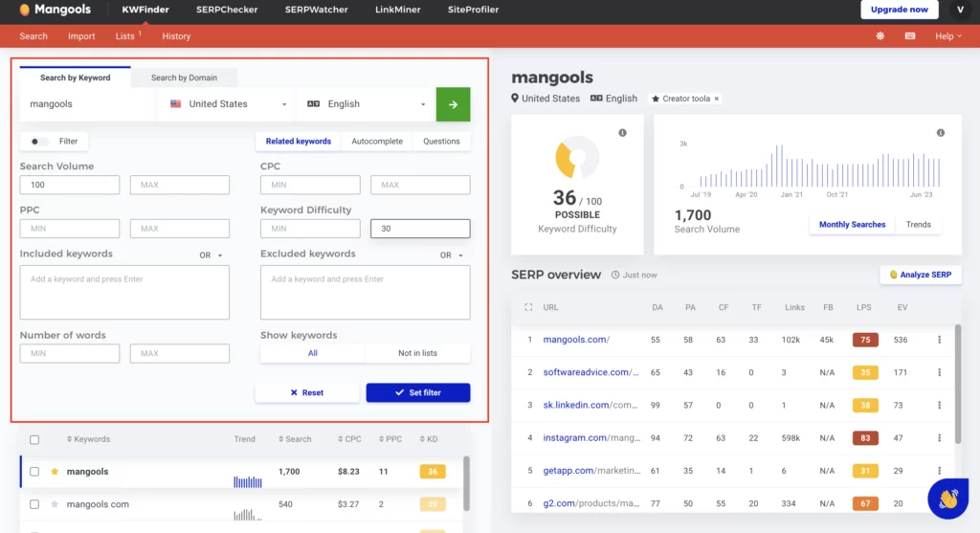Click the Search Volume chart info icon
The height and width of the screenshot is (533, 980).
[x=940, y=133]
